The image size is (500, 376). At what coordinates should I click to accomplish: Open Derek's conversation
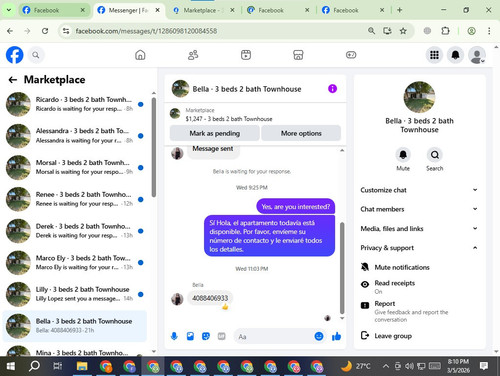[x=75, y=231]
